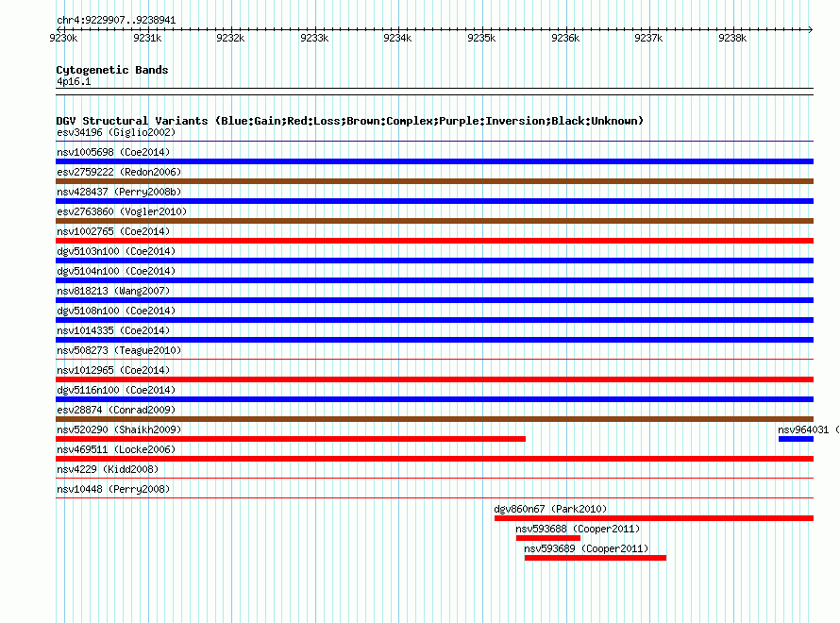Select the dgv5116n100 (Coe2014) label

tap(116, 390)
